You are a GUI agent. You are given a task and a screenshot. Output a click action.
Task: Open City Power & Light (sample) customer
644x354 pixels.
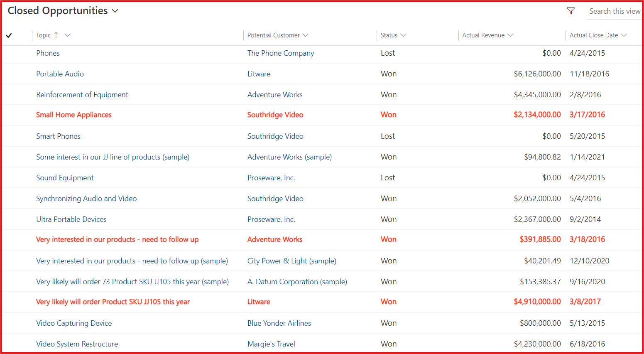292,261
